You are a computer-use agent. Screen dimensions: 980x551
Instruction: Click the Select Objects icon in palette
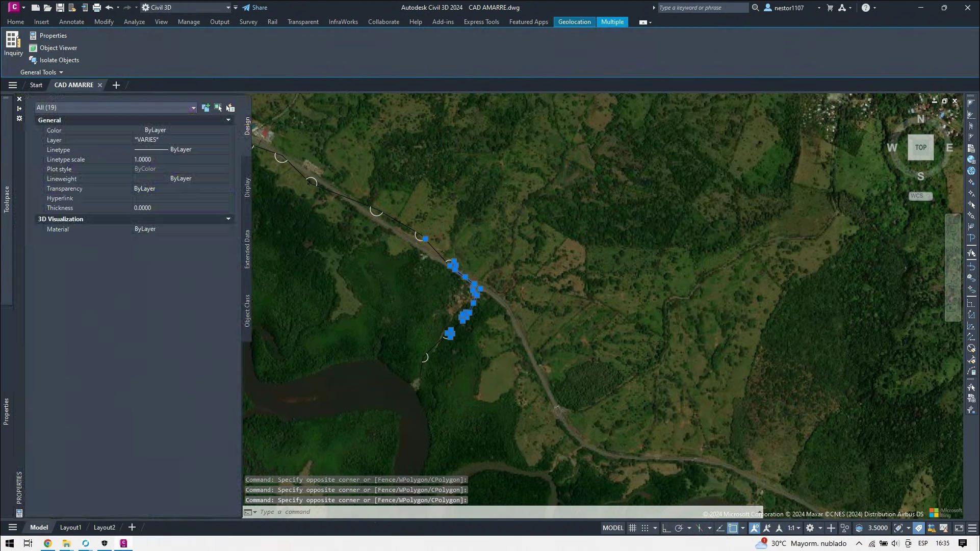click(x=218, y=108)
